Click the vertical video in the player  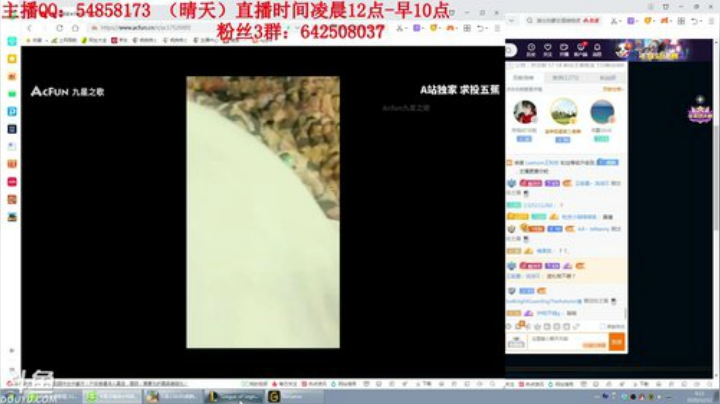263,212
